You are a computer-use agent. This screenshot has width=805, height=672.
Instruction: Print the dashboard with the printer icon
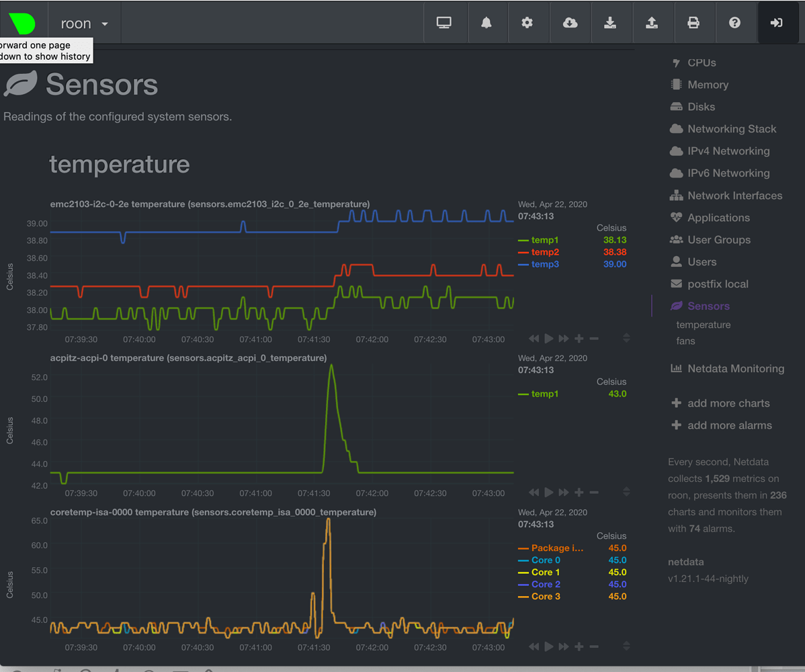pos(694,22)
